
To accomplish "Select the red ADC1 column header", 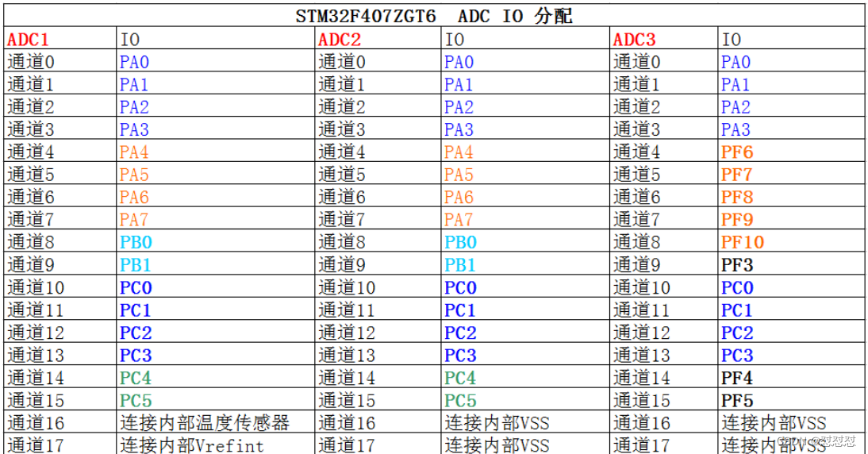I will tap(28, 40).
